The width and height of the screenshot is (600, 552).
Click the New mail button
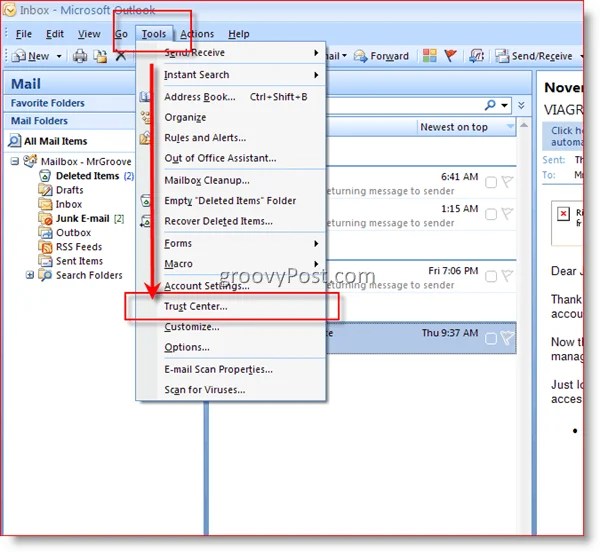(x=31, y=56)
